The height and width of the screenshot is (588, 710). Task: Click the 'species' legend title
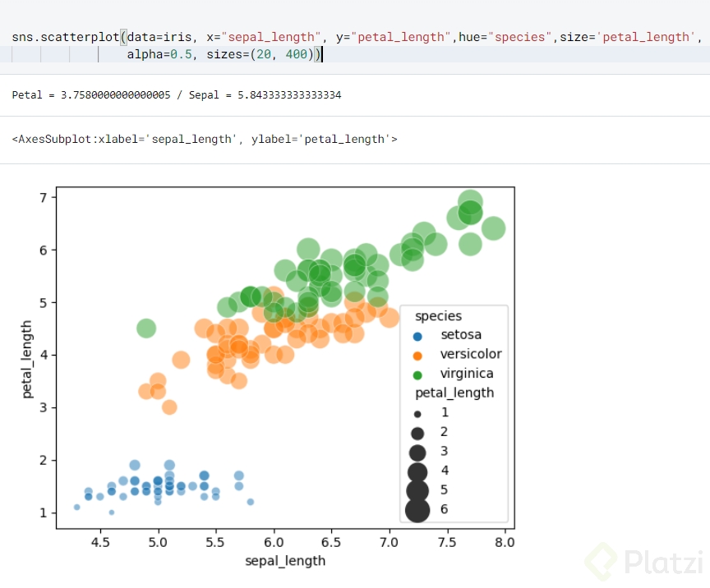coord(438,316)
